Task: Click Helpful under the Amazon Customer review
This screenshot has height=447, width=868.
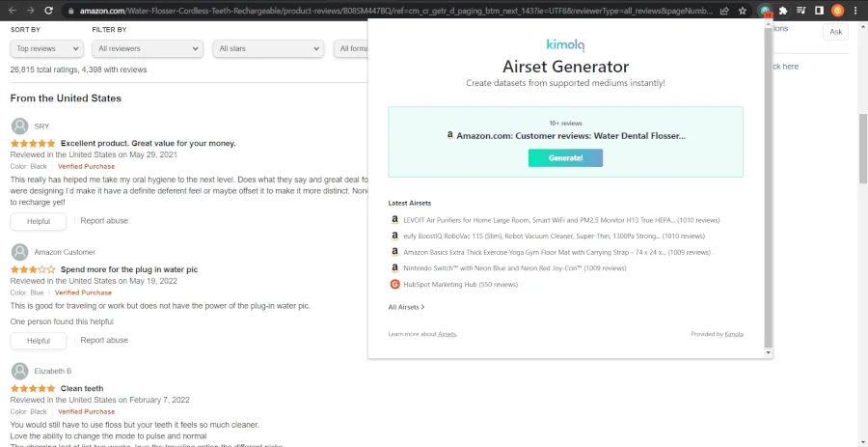Action: click(39, 341)
